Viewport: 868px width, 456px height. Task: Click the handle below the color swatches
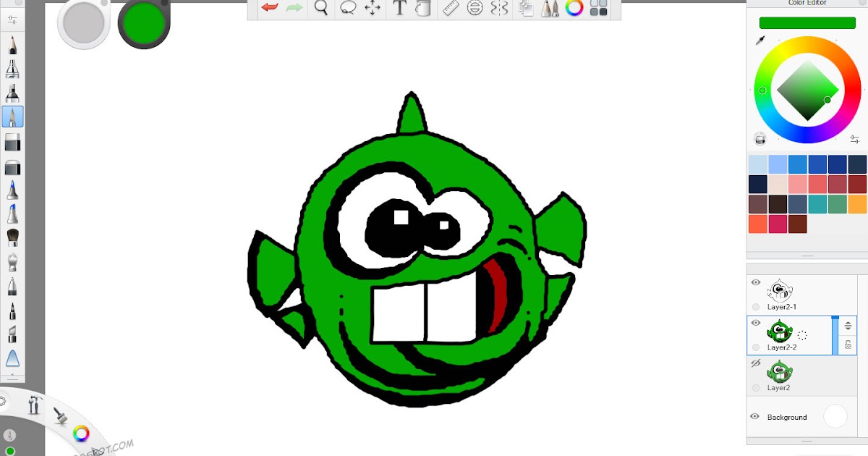point(807,256)
